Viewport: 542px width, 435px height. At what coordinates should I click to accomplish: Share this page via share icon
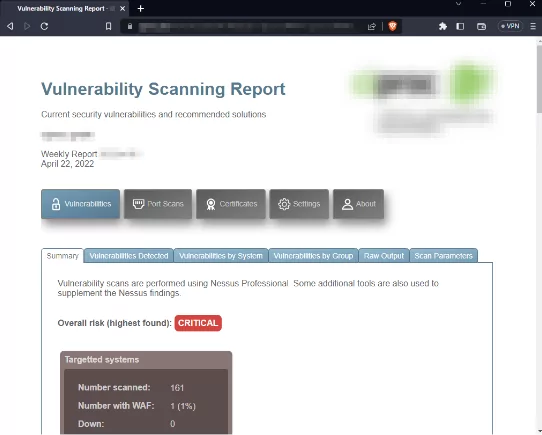pyautogui.click(x=372, y=26)
